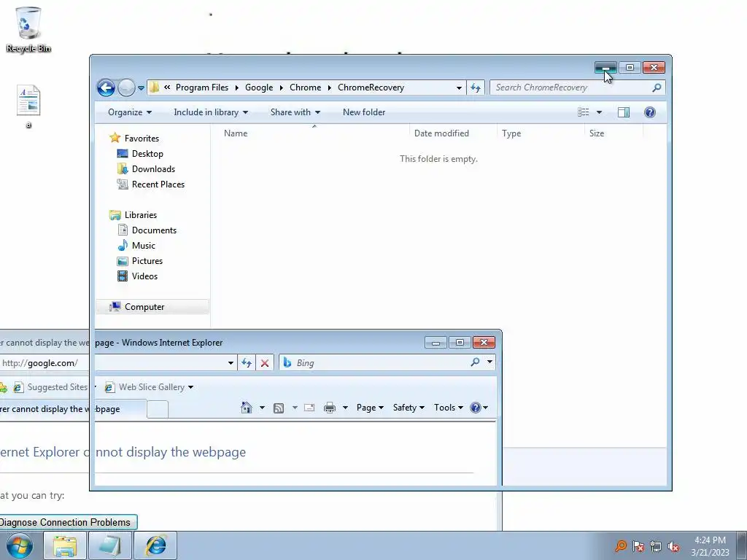This screenshot has width=747, height=560.
Task: Click the magnifier in Explorer search box
Action: (657, 87)
